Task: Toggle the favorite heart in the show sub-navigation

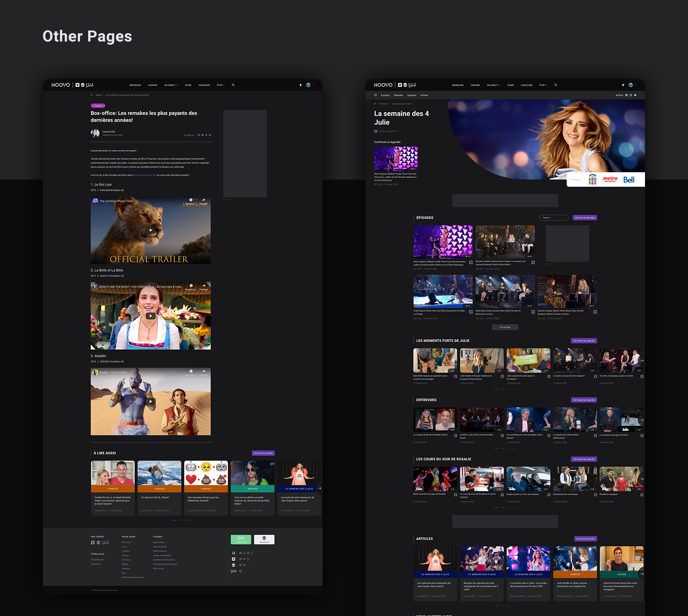Action: (375, 95)
